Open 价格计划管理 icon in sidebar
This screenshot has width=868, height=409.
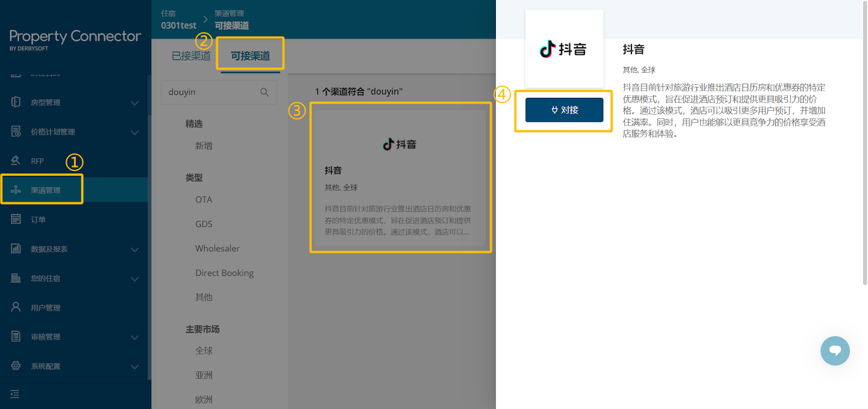pyautogui.click(x=16, y=131)
